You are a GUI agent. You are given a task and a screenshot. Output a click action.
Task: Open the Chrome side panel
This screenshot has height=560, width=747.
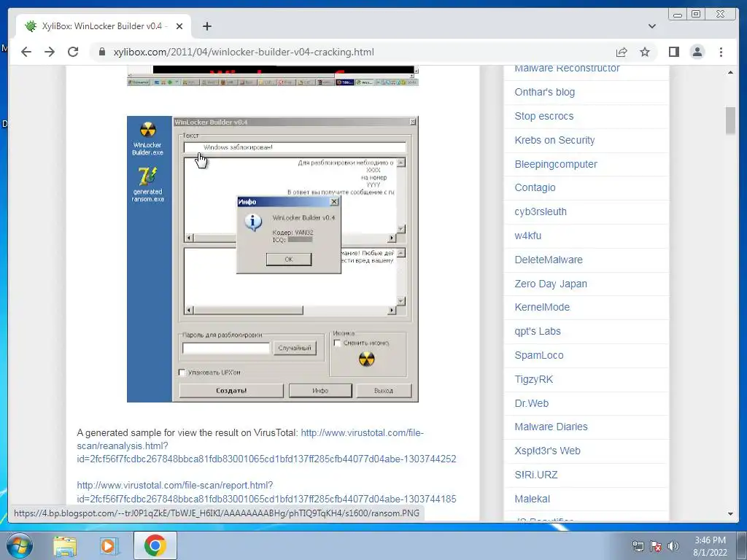(x=673, y=52)
